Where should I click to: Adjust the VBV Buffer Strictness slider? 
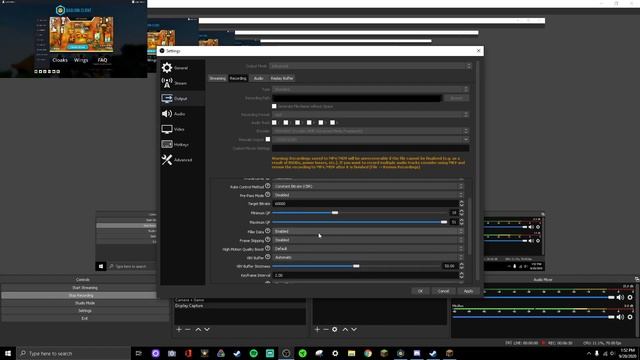click(x=356, y=266)
